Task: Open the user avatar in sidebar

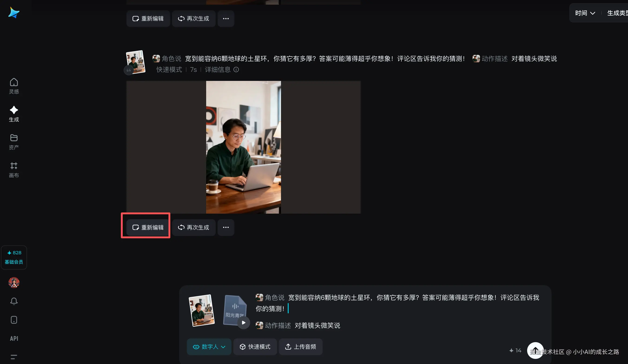Action: tap(14, 282)
